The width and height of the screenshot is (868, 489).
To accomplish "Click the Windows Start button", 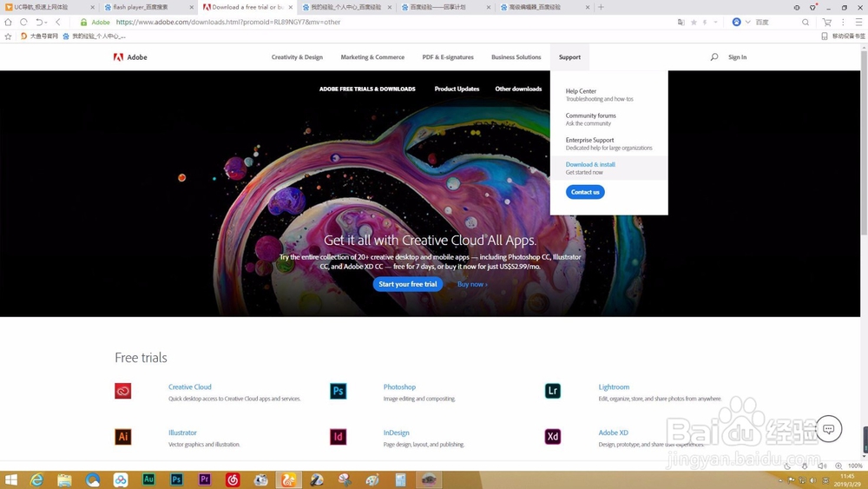I will 10,479.
